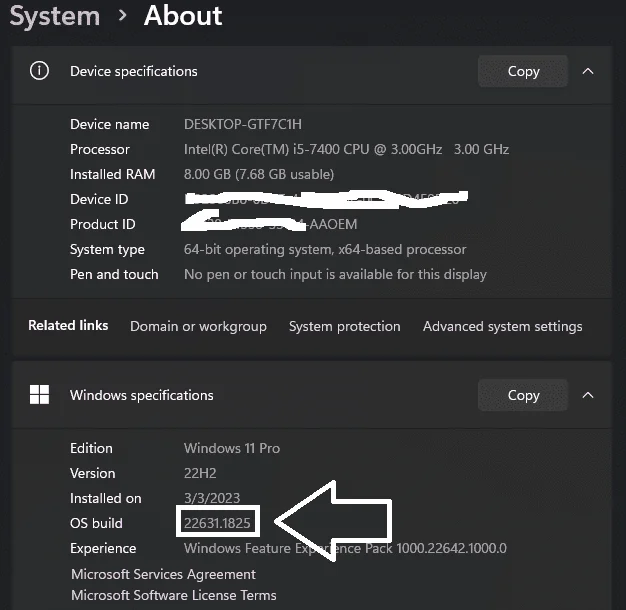Click the Windows 11 Pro edition value

(232, 448)
